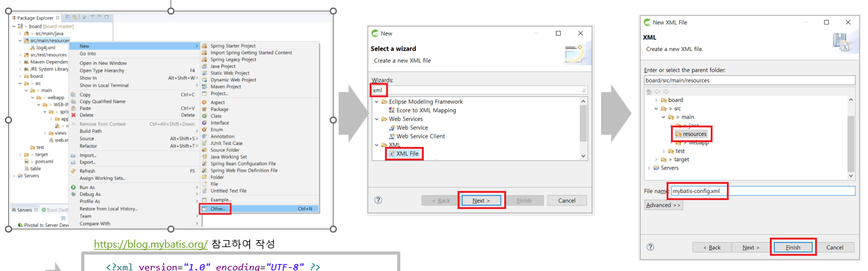Click clear-filter icon in Wizards field

point(583,90)
